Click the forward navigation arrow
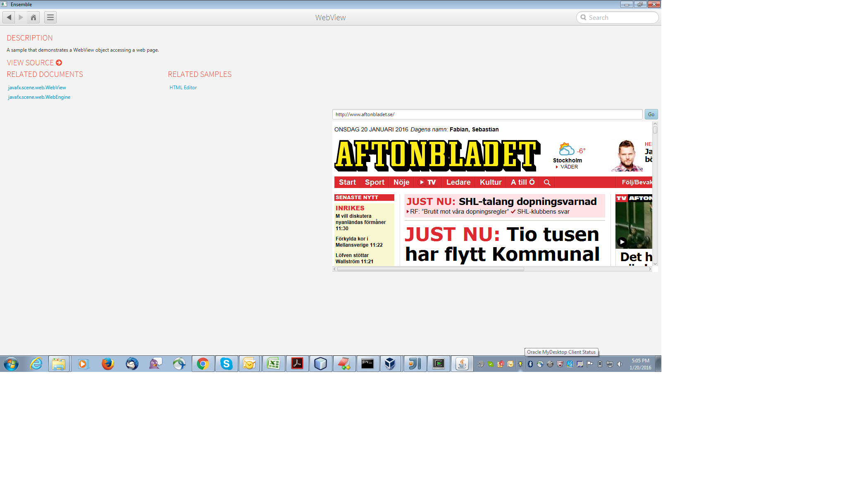Viewport: 868px width, 481px height. coord(21,17)
